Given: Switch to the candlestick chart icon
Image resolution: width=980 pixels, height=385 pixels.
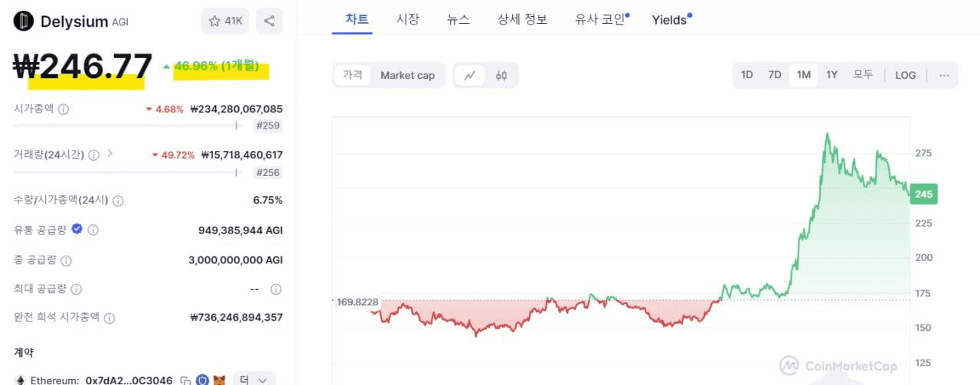Looking at the screenshot, I should tap(501, 75).
